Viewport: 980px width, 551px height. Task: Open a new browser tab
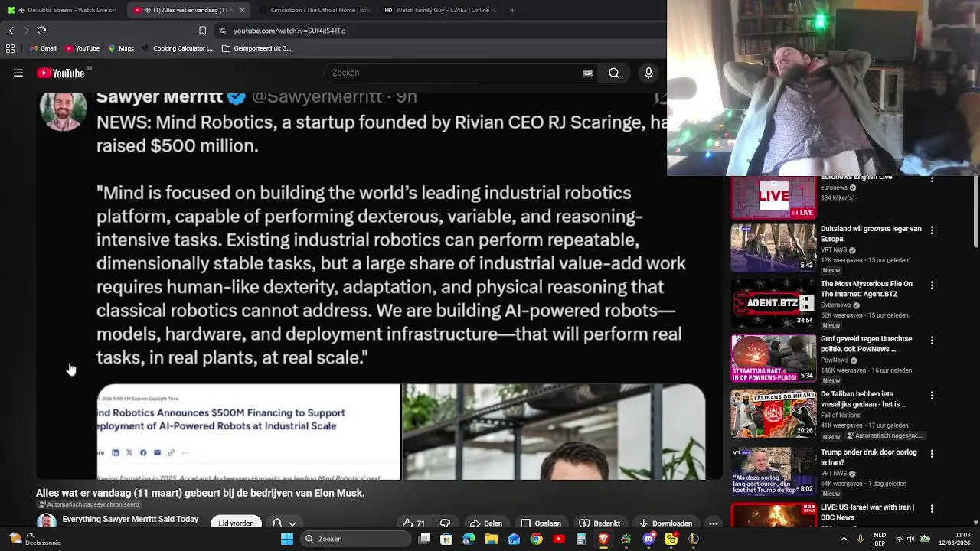pos(511,10)
